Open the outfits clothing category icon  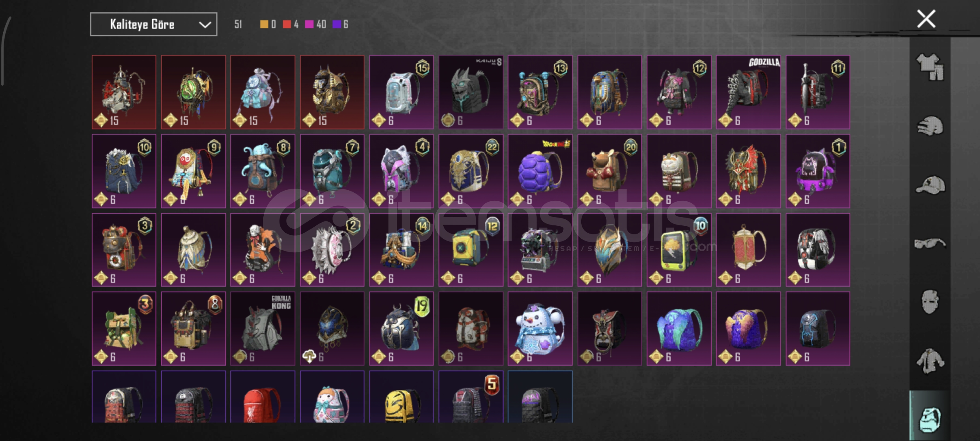[930, 67]
